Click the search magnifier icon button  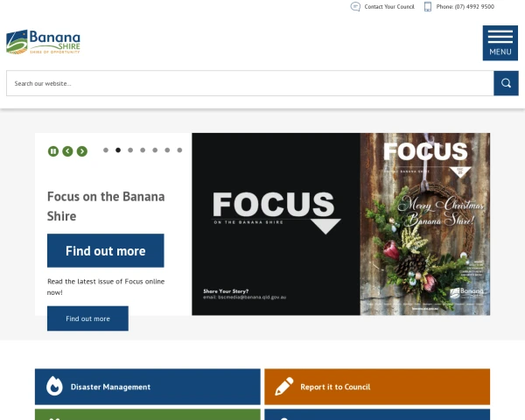tap(506, 83)
